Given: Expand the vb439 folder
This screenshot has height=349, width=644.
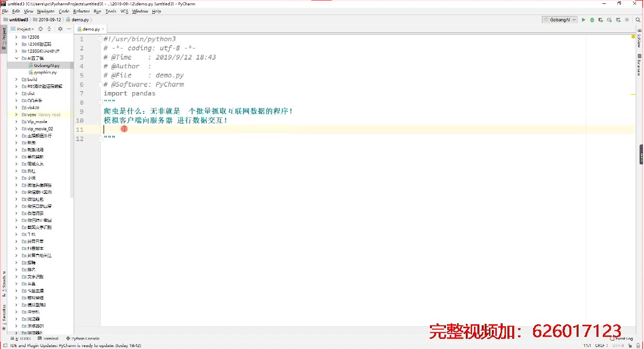Looking at the screenshot, I should tap(16, 108).
